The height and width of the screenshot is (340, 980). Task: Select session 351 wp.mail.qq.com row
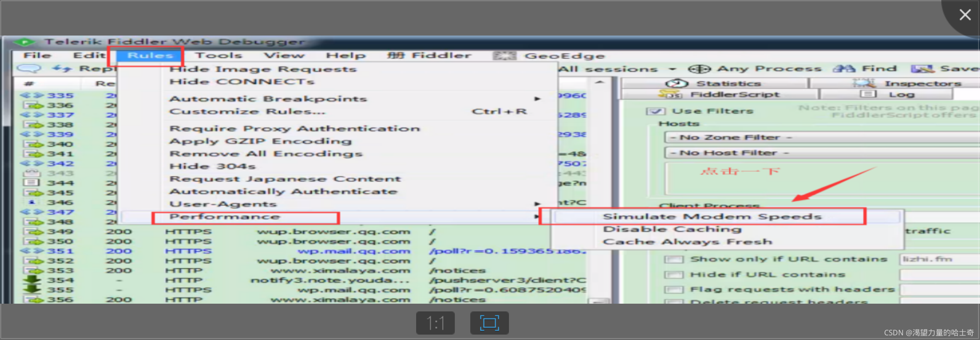(304, 251)
